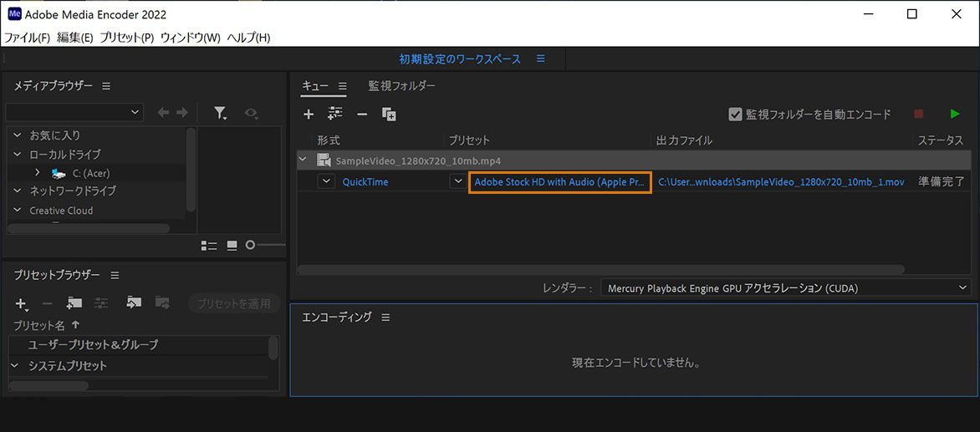Open the ファイル(F) menu
This screenshot has height=432, width=980.
tap(28, 38)
